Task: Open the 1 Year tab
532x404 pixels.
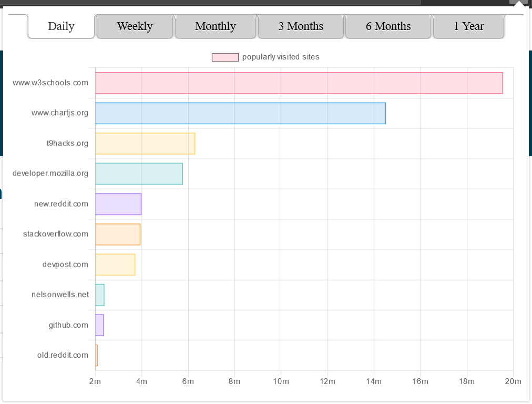Action: pyautogui.click(x=468, y=26)
